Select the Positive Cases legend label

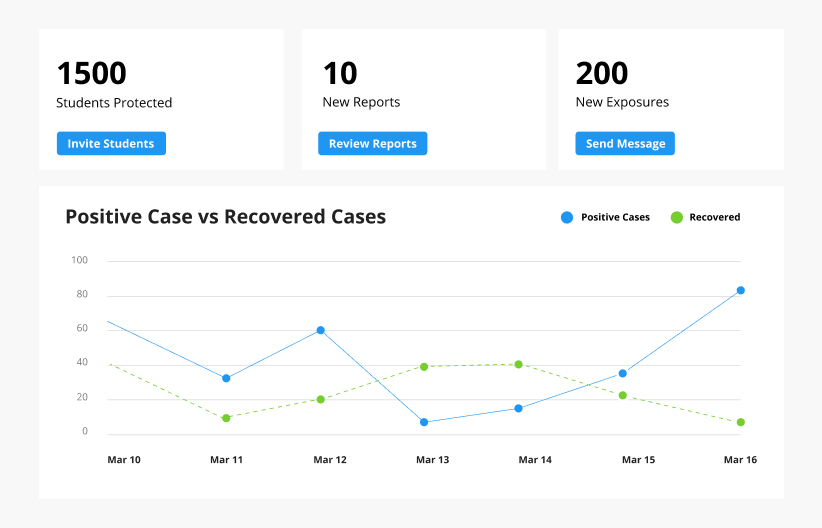click(x=615, y=217)
